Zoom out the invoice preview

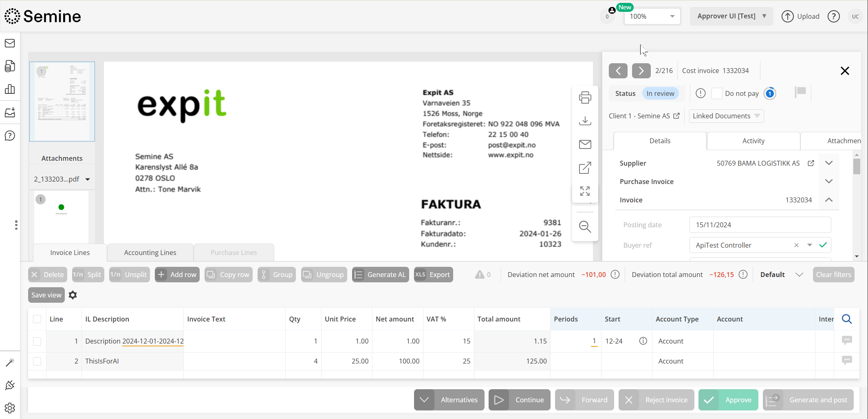pos(585,226)
